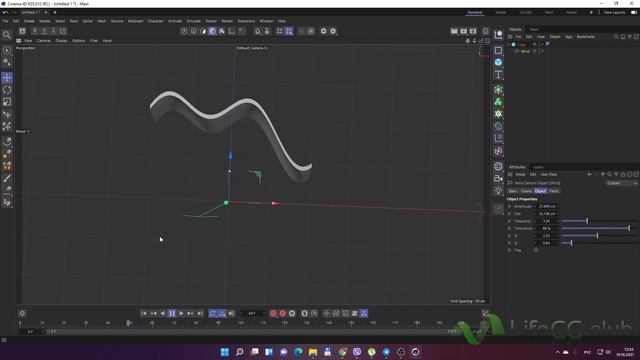The width and height of the screenshot is (640, 360).
Task: Click the record active objects red button
Action: point(273,313)
